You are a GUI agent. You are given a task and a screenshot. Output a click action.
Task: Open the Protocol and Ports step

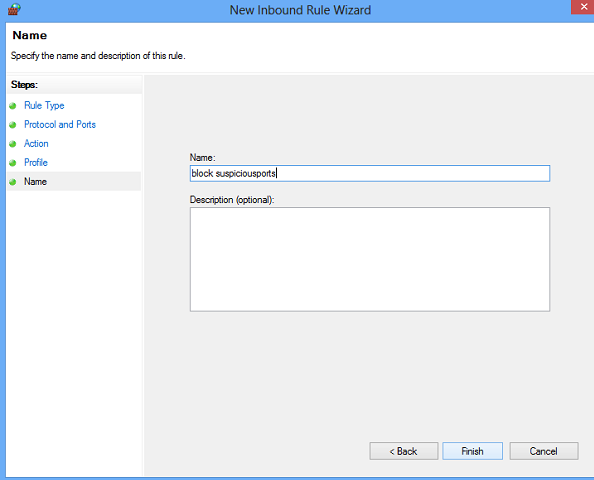click(60, 124)
